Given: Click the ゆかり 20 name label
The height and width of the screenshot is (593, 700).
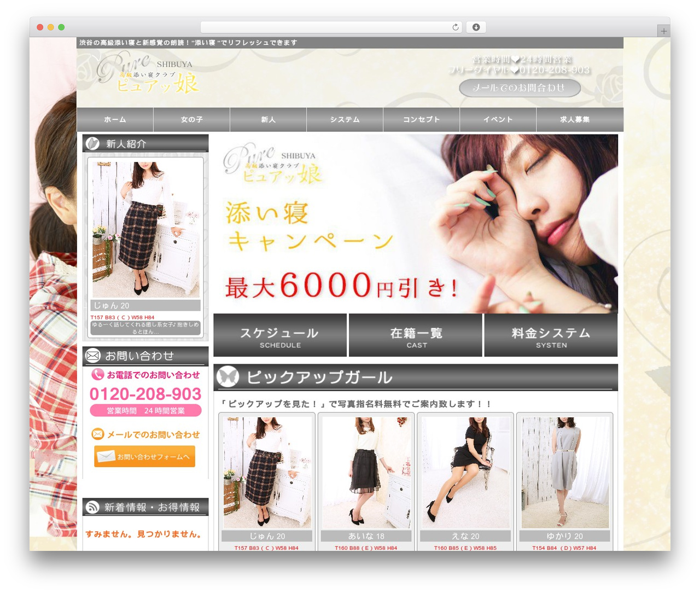Looking at the screenshot, I should 565,536.
